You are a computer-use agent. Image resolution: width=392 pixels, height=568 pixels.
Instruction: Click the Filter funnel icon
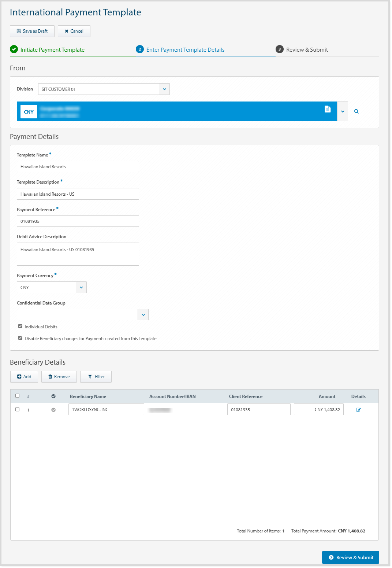click(x=90, y=376)
